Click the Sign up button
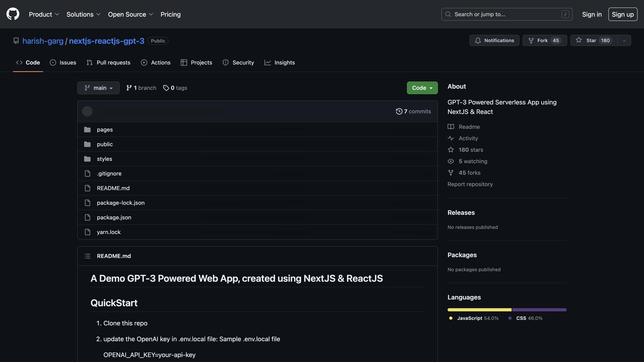This screenshot has height=362, width=644. (623, 14)
